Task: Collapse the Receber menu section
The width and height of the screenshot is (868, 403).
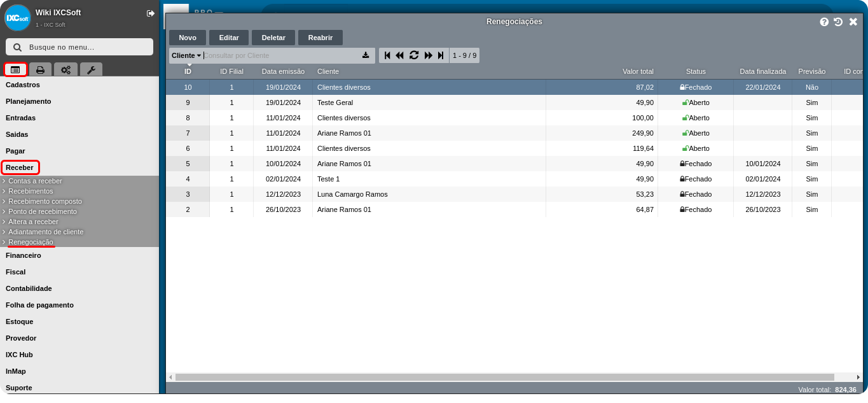Action: 20,167
